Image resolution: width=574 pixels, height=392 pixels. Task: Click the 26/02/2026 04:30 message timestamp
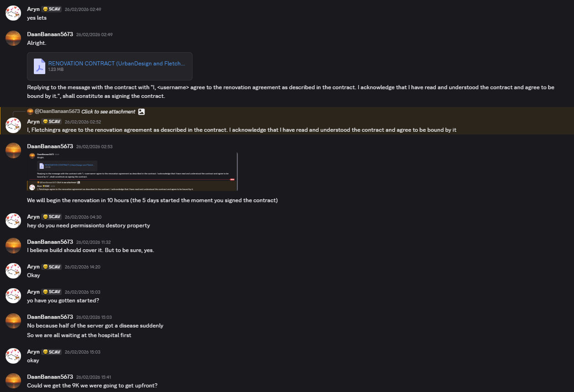[83, 217]
